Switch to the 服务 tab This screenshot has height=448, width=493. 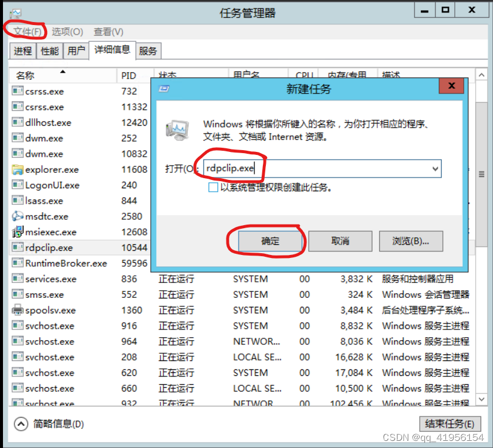click(x=148, y=51)
